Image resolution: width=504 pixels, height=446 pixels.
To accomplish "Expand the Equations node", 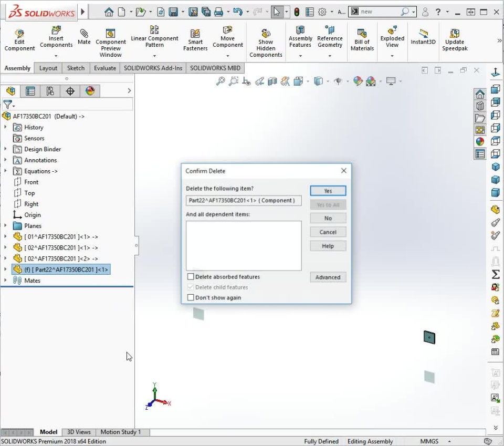I will (x=5, y=171).
